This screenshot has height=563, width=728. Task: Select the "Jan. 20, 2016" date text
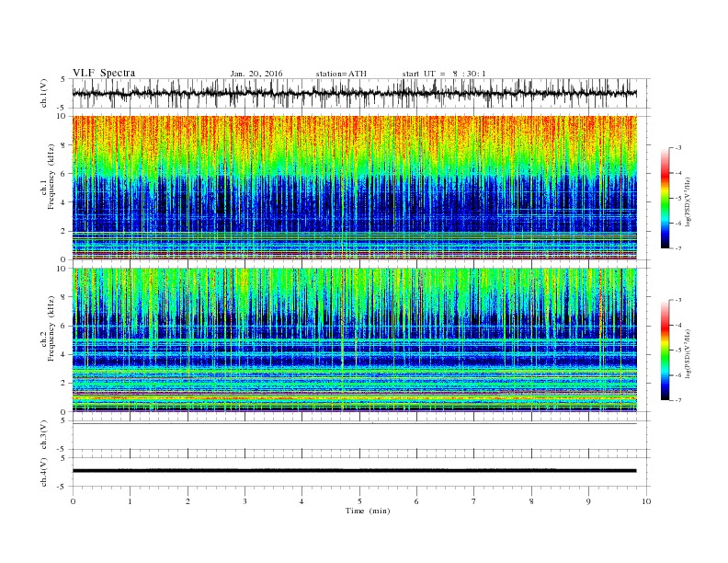point(256,74)
